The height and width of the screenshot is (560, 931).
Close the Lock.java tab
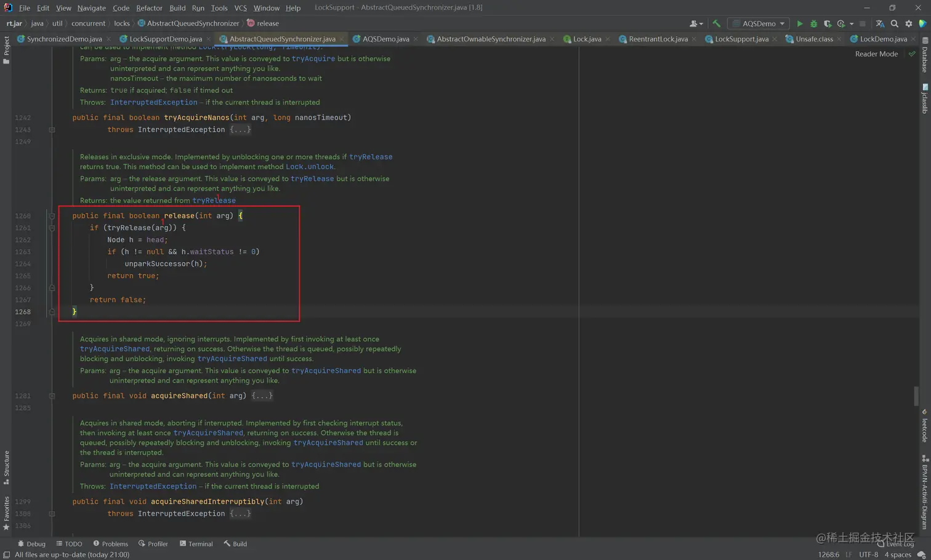(x=608, y=39)
